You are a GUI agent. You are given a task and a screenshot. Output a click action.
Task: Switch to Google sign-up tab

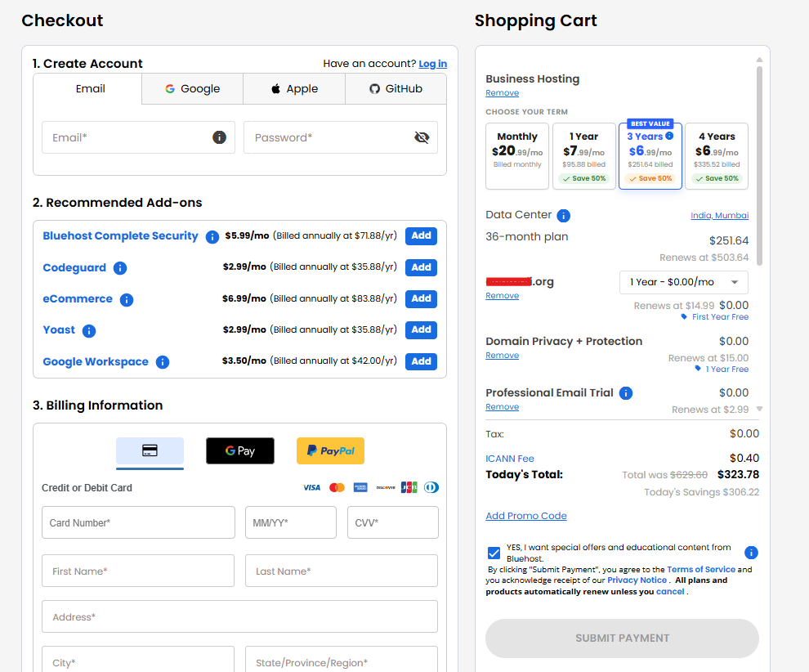(193, 89)
